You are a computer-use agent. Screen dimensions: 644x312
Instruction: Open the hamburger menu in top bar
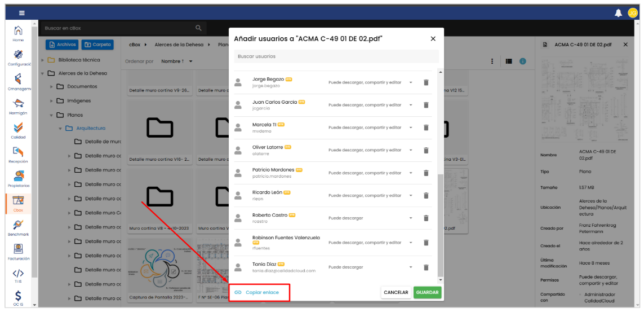click(22, 13)
